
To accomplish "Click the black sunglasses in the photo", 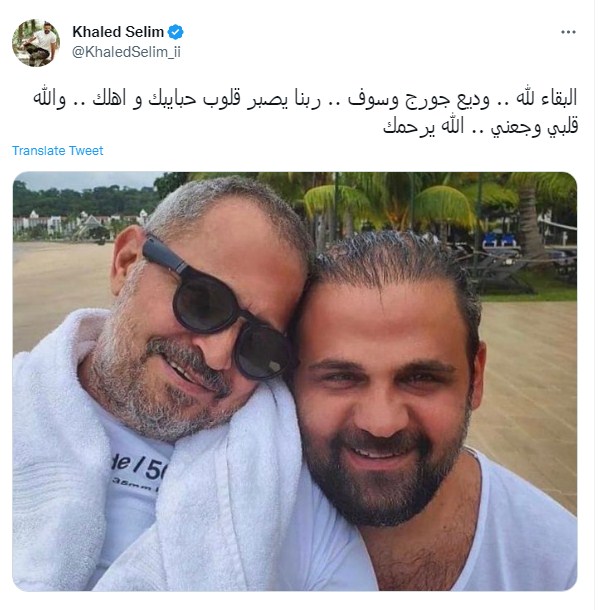I will point(218,307).
